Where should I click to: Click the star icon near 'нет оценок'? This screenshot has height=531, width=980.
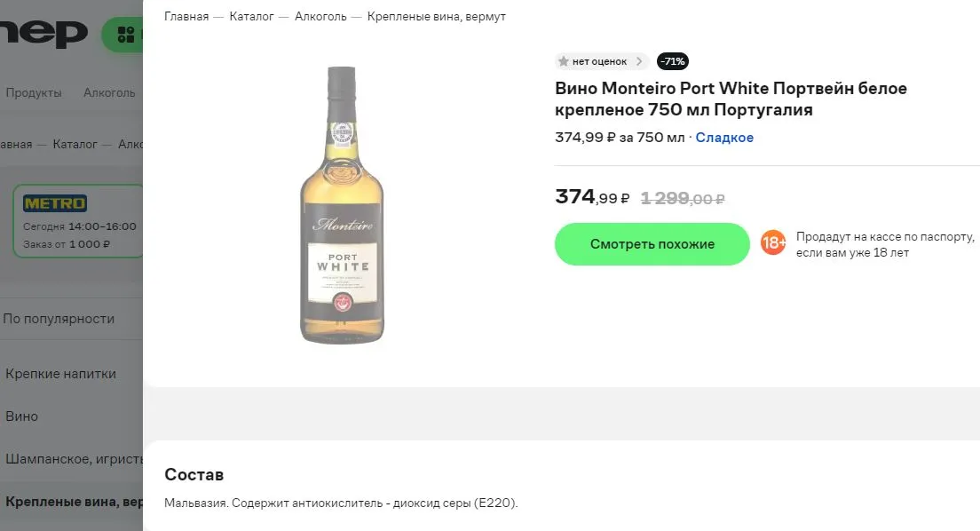pos(563,61)
